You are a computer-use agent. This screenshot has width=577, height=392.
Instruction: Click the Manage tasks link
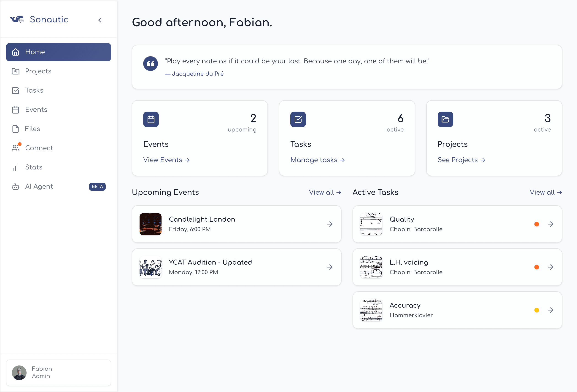coord(317,160)
